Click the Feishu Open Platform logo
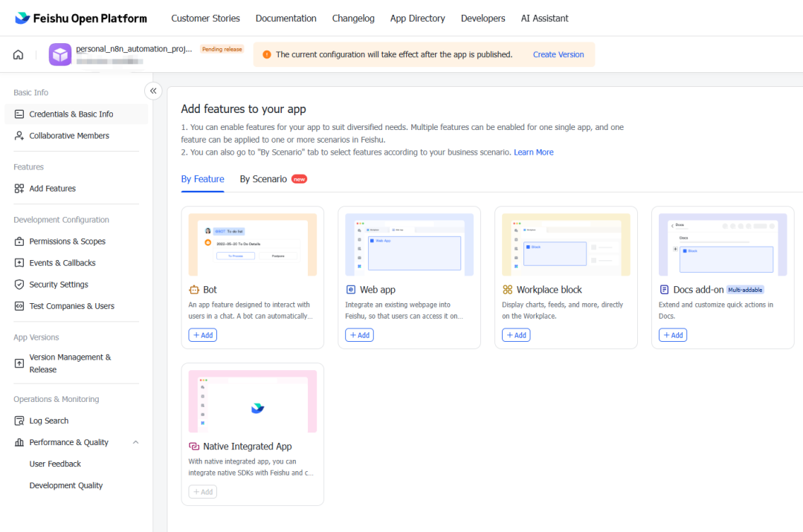This screenshot has height=532, width=803. (81, 18)
